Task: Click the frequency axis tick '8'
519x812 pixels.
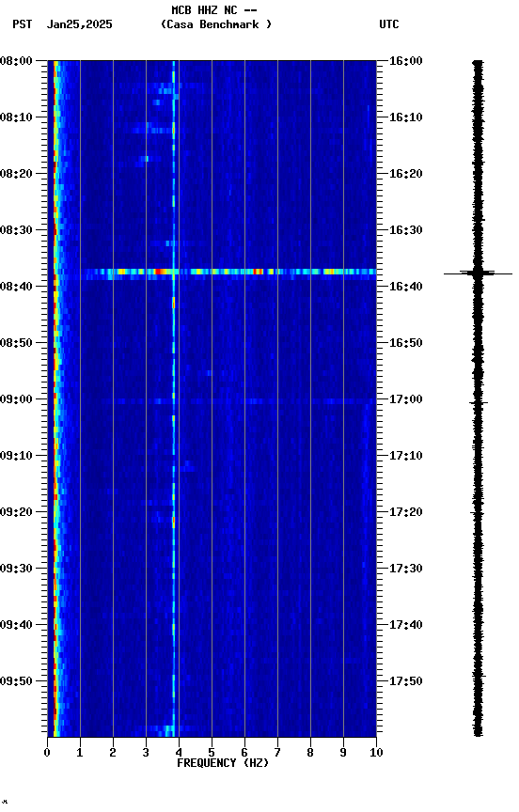Action: click(310, 753)
